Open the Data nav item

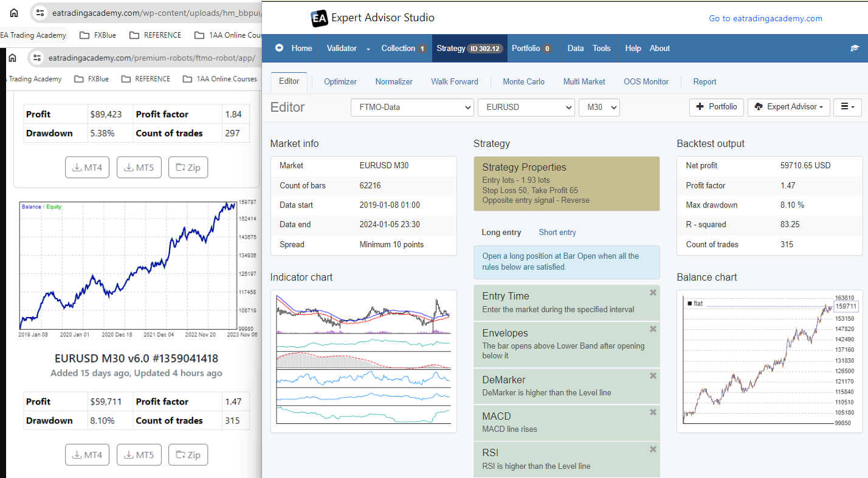[x=576, y=49]
